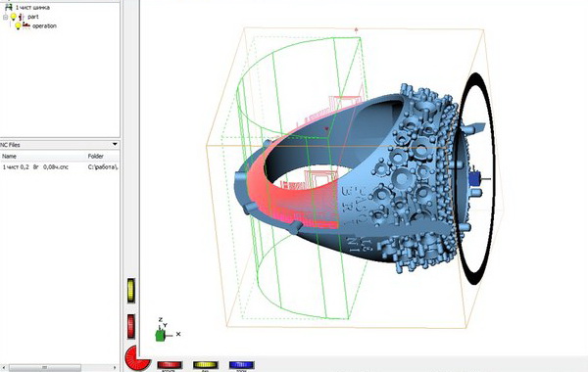588x372 pixels.
Task: Select the operation item in tree
Action: [x=44, y=25]
